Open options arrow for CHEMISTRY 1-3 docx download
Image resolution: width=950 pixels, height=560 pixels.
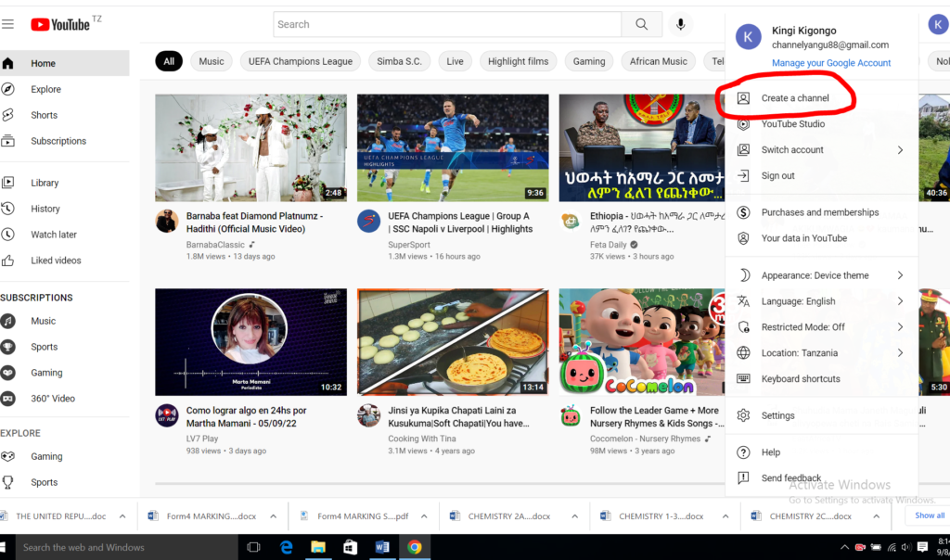click(725, 516)
